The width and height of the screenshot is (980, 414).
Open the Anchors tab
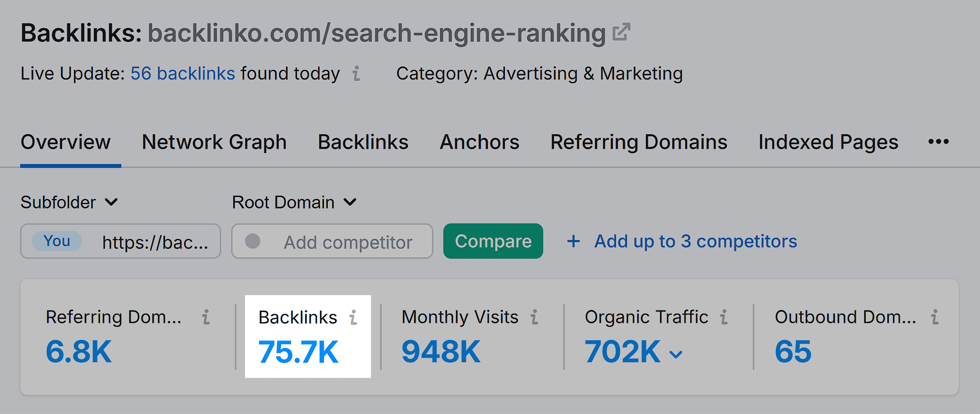click(x=479, y=142)
